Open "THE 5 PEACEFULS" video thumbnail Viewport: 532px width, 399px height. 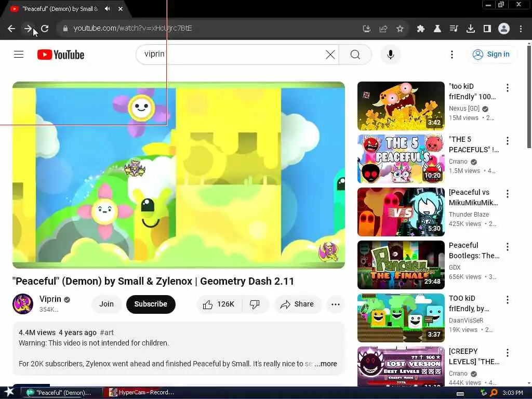tap(401, 159)
